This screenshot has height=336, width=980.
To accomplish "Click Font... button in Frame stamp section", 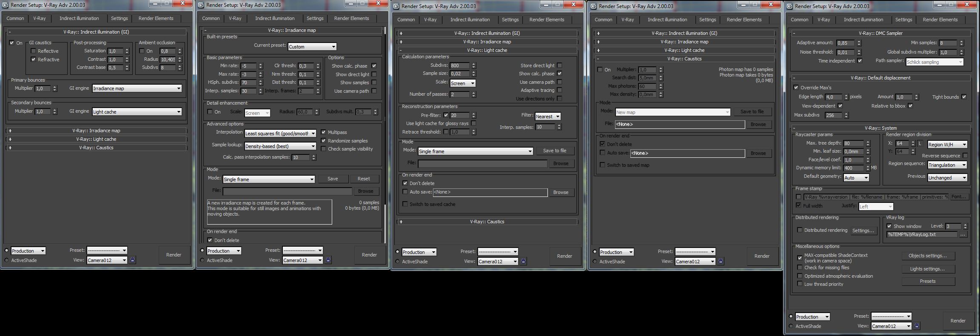I will (959, 197).
